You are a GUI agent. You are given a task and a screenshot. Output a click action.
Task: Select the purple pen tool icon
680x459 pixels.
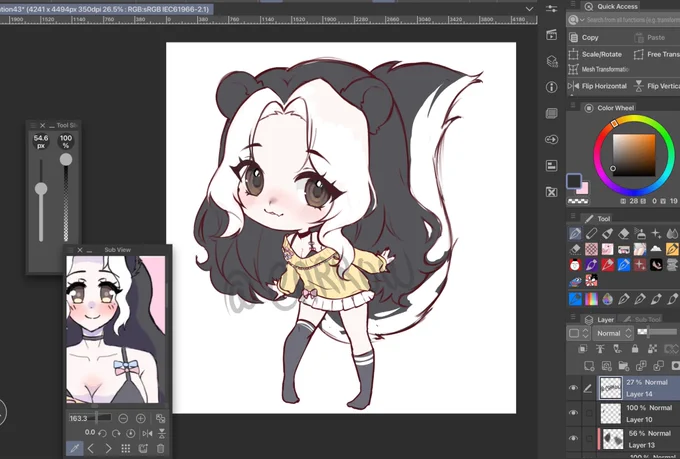[591, 265]
